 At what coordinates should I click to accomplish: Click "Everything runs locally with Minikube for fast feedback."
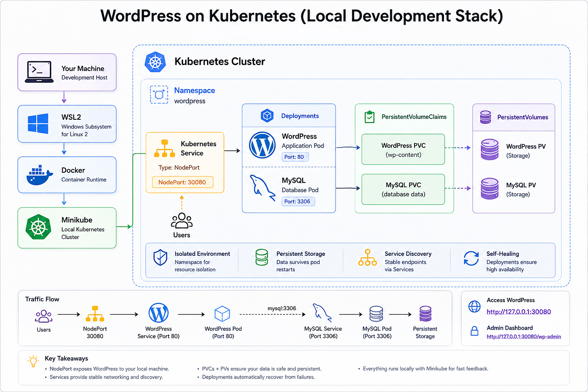click(x=425, y=369)
